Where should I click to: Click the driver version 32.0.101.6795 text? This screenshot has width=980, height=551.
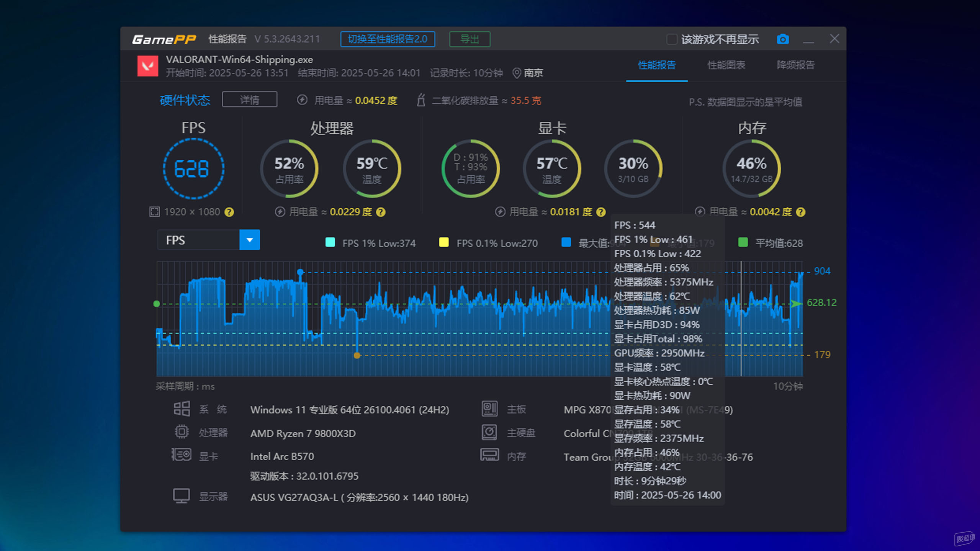click(304, 476)
